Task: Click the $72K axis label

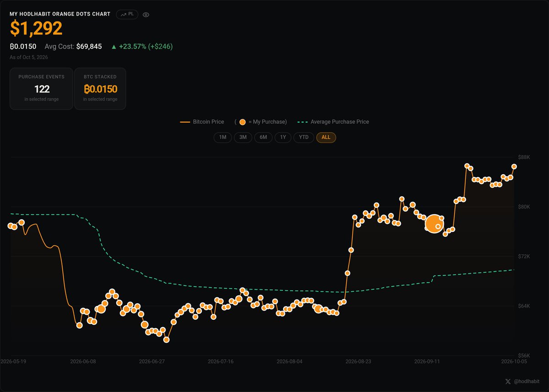Action: coord(524,256)
